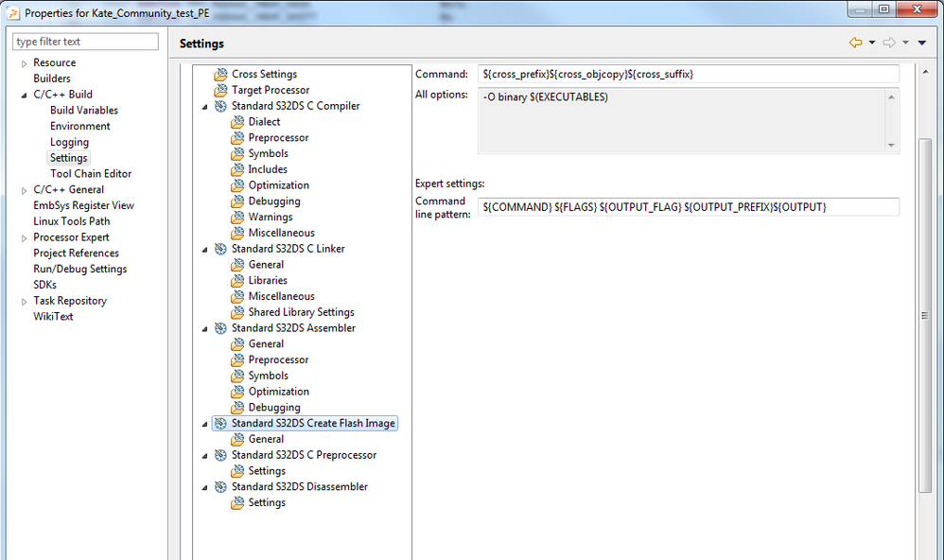Click the forward navigation arrow icon
The height and width of the screenshot is (560, 944).
pos(889,43)
